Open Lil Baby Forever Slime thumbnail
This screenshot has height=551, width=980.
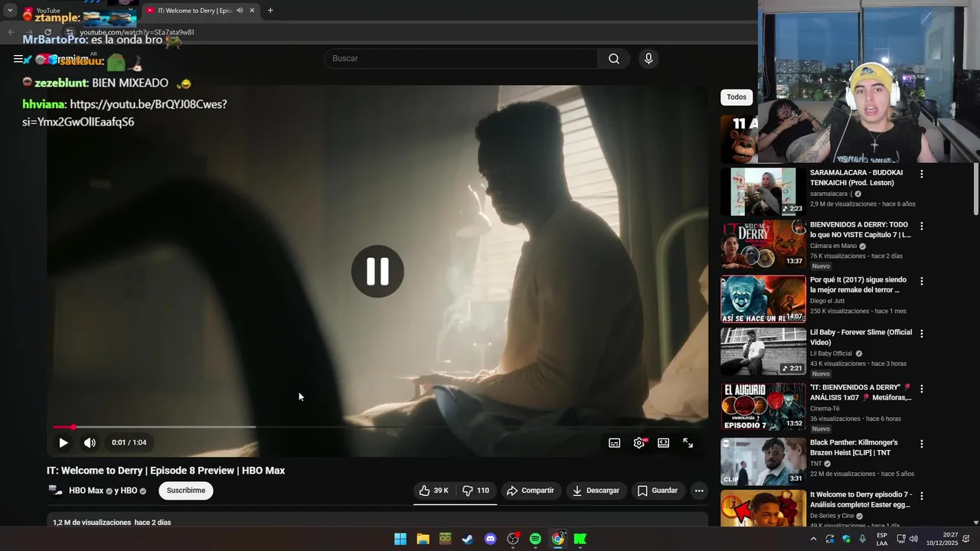[x=763, y=352]
